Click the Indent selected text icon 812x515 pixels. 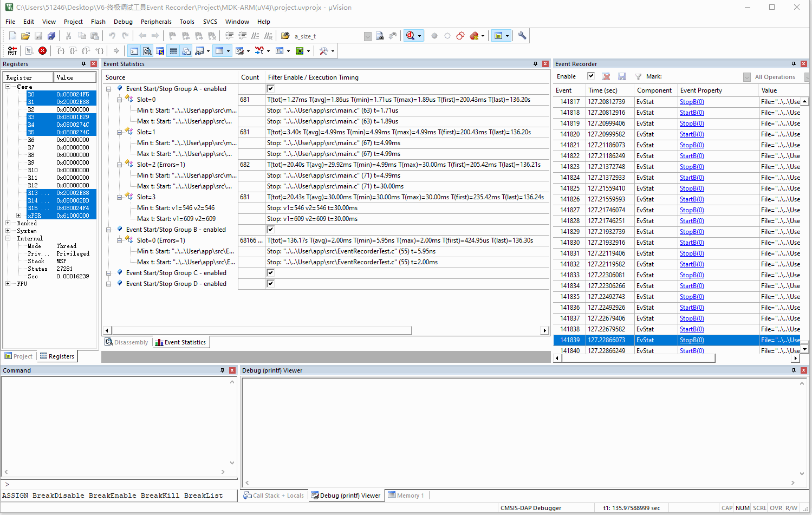click(x=229, y=36)
